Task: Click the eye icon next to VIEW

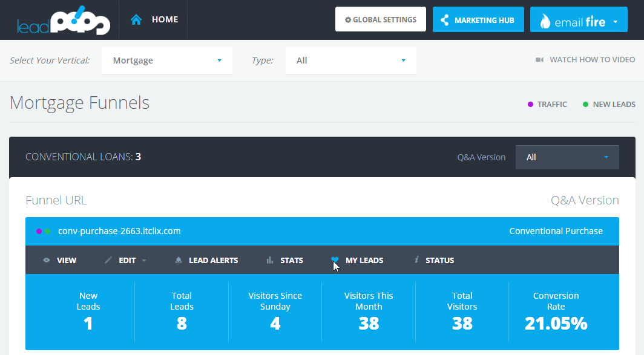Action: point(47,260)
